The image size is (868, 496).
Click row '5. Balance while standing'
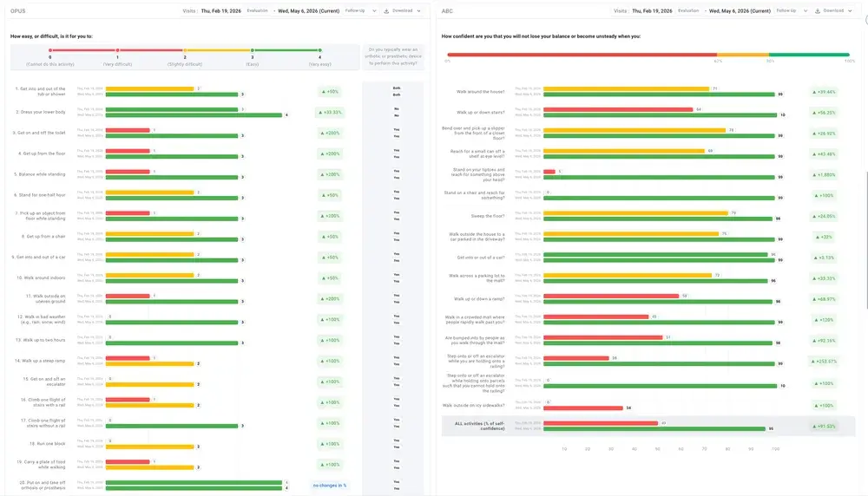39,174
